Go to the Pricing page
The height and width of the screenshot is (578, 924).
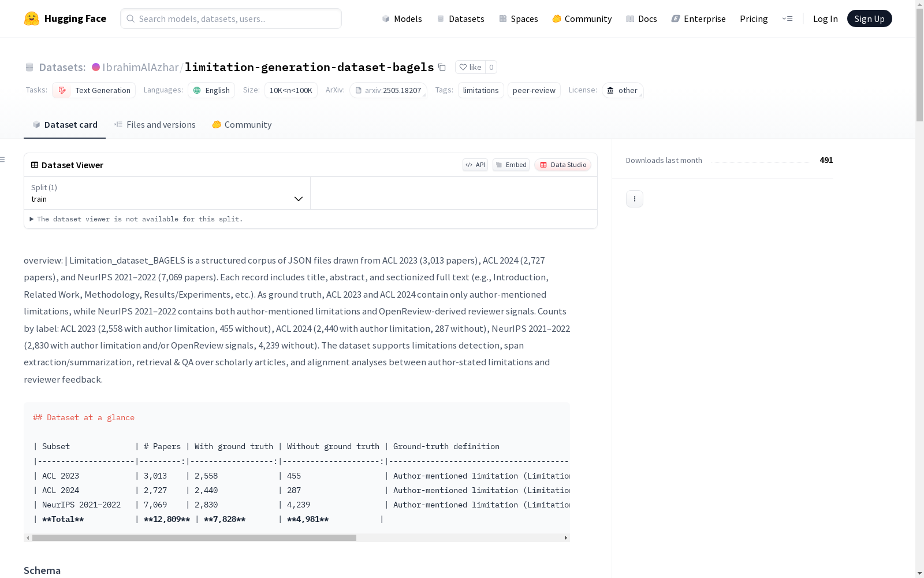click(x=754, y=18)
